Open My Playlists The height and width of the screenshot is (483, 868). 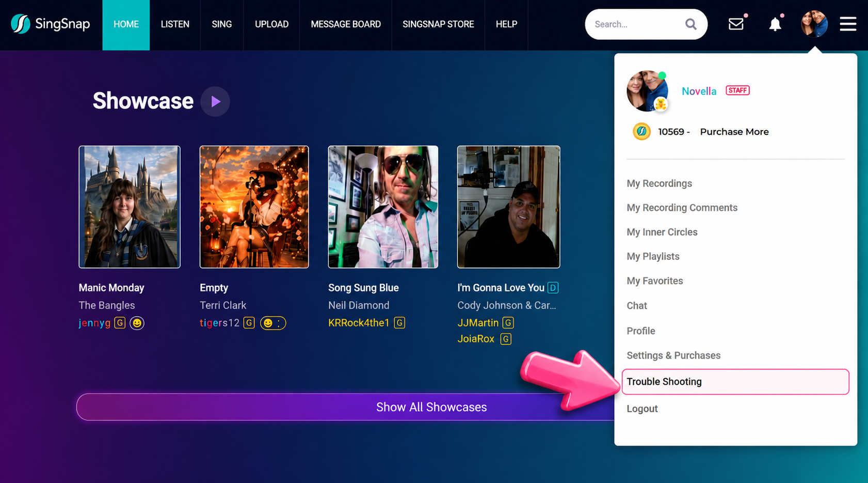(x=653, y=256)
